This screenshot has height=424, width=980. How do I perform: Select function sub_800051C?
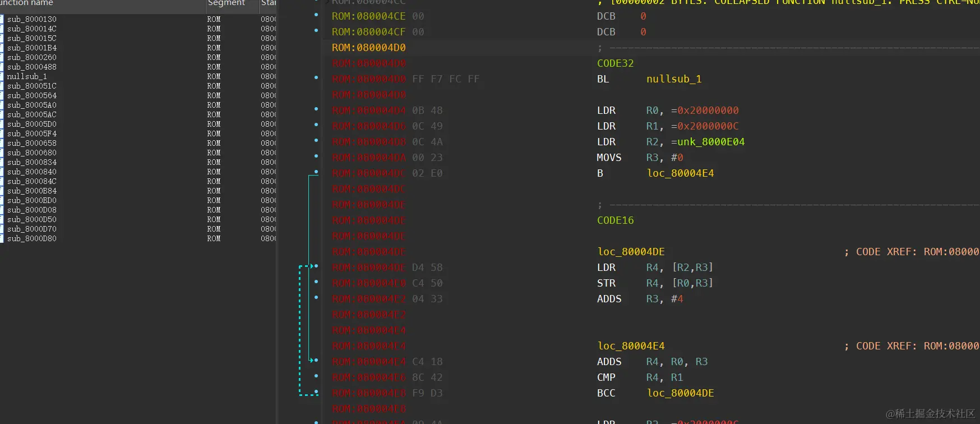tap(32, 86)
